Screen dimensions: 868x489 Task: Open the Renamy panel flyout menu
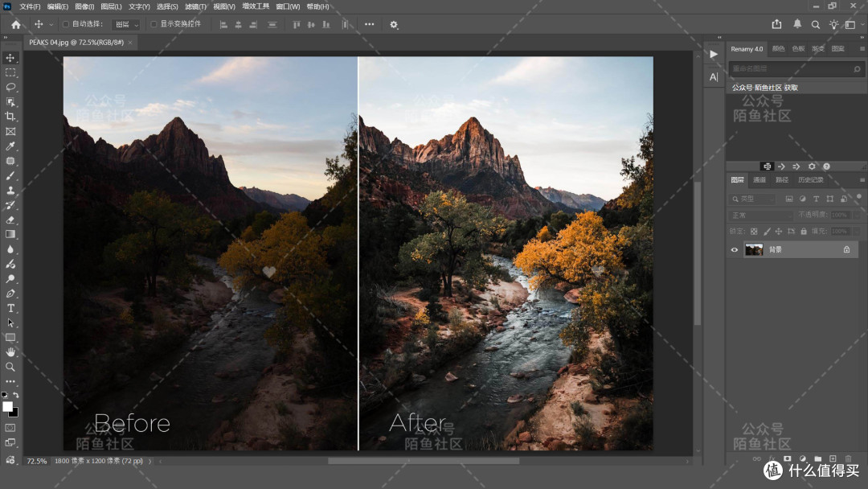click(862, 49)
